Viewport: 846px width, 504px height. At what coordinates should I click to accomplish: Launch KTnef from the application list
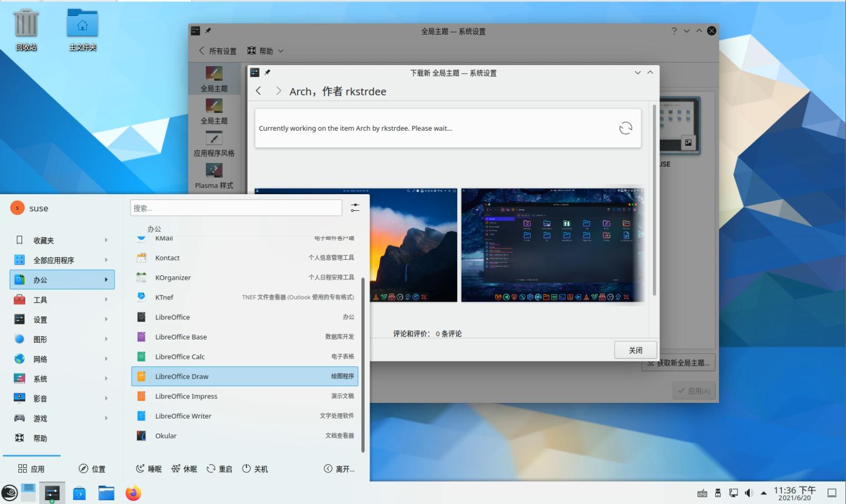click(245, 297)
